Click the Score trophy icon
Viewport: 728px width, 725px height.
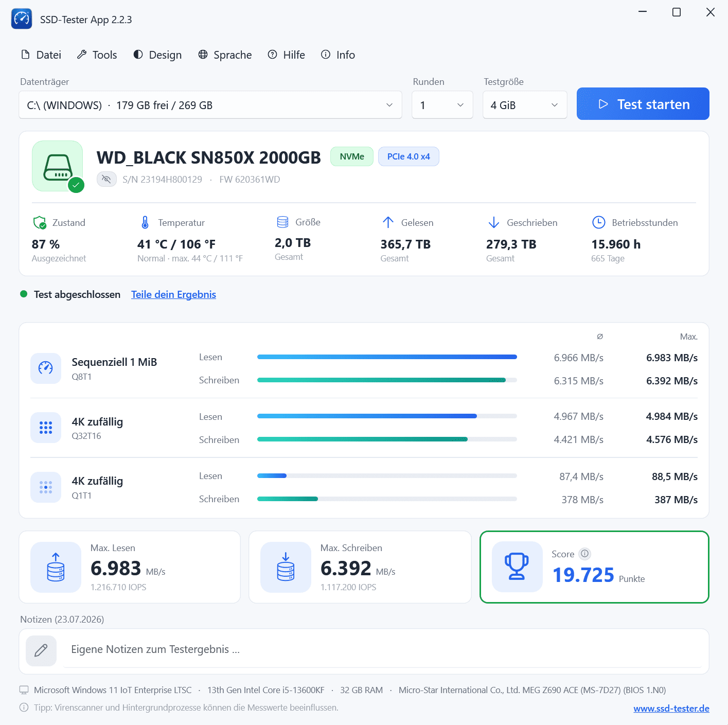tap(517, 567)
